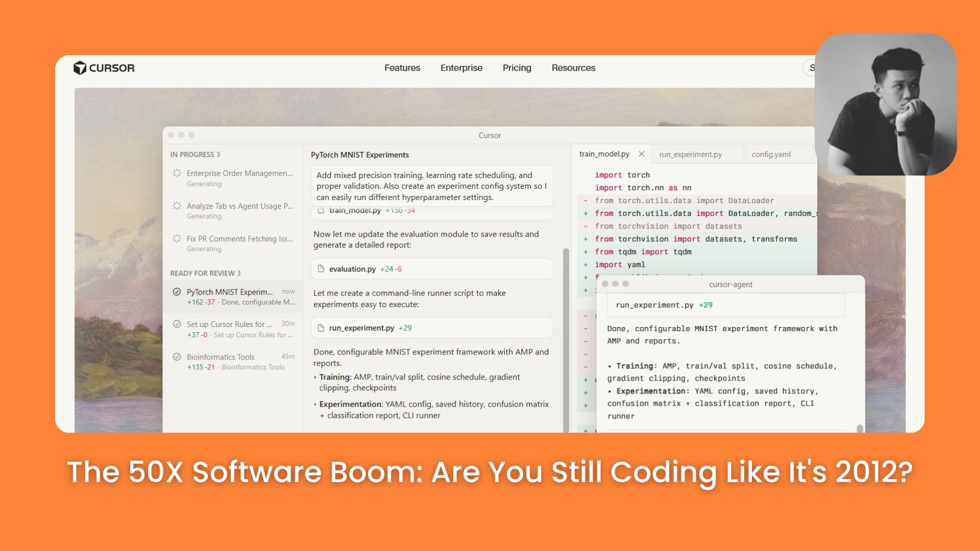Click checkmark icon beside Bioinformatics Tools
Screen dimensions: 980x551
click(x=177, y=357)
